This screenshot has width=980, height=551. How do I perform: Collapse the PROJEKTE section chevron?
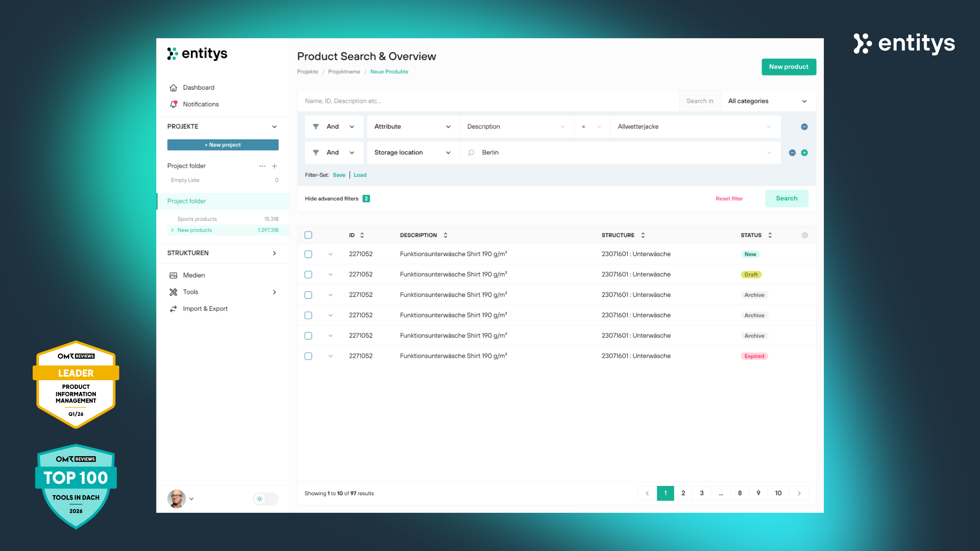[x=274, y=127]
